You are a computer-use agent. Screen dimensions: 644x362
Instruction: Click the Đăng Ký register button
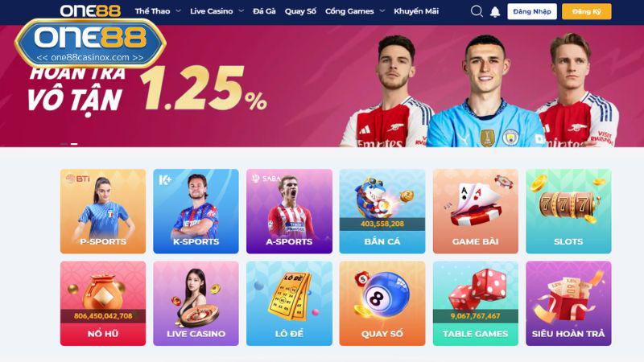coord(587,11)
